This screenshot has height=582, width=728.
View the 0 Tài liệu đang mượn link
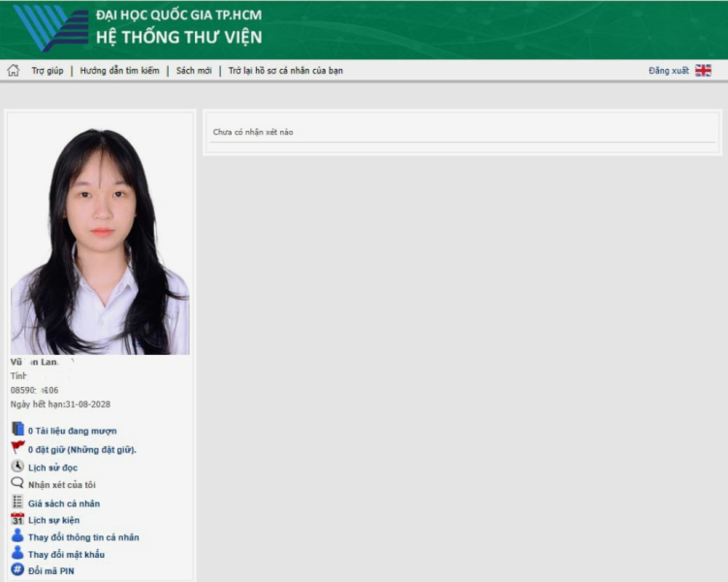point(73,431)
